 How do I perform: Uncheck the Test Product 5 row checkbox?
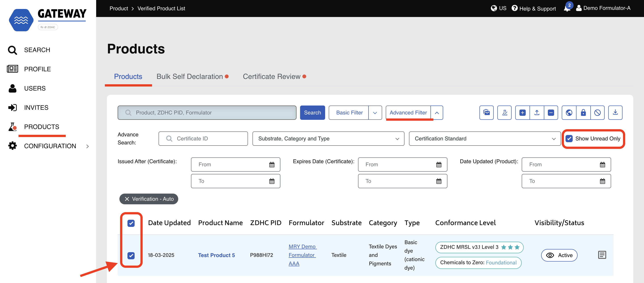coord(131,256)
